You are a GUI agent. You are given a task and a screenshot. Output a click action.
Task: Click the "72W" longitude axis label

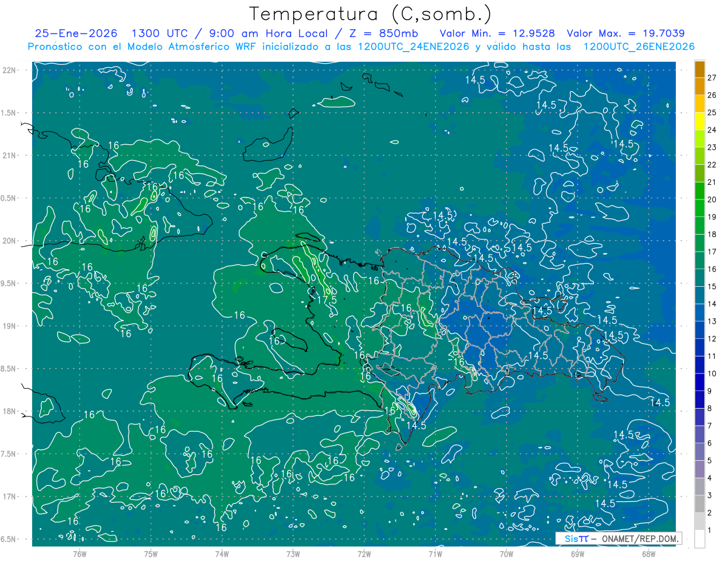[364, 554]
